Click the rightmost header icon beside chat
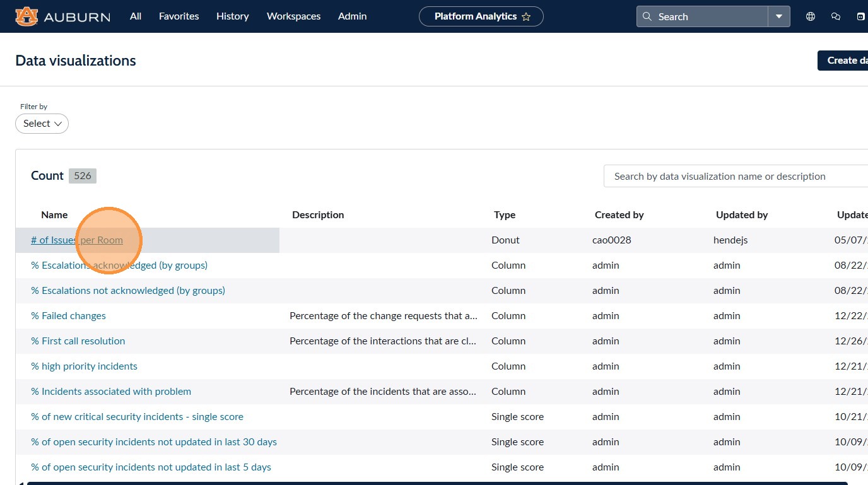The width and height of the screenshot is (868, 485). [860, 17]
